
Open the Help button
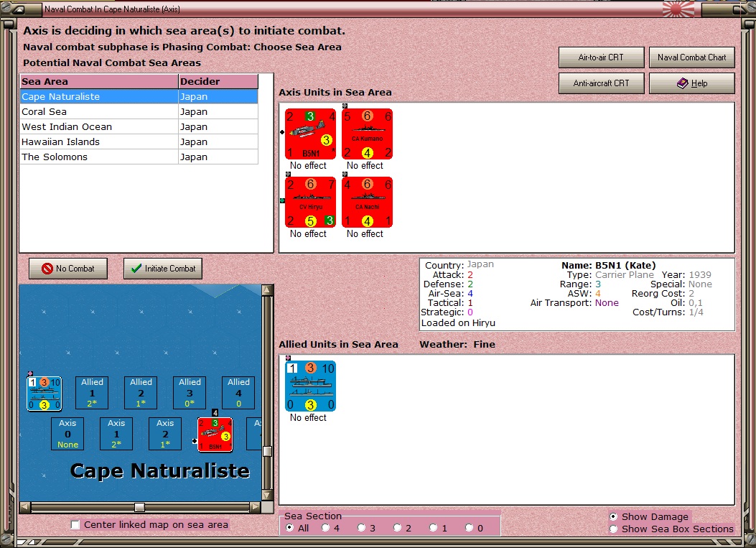click(692, 83)
